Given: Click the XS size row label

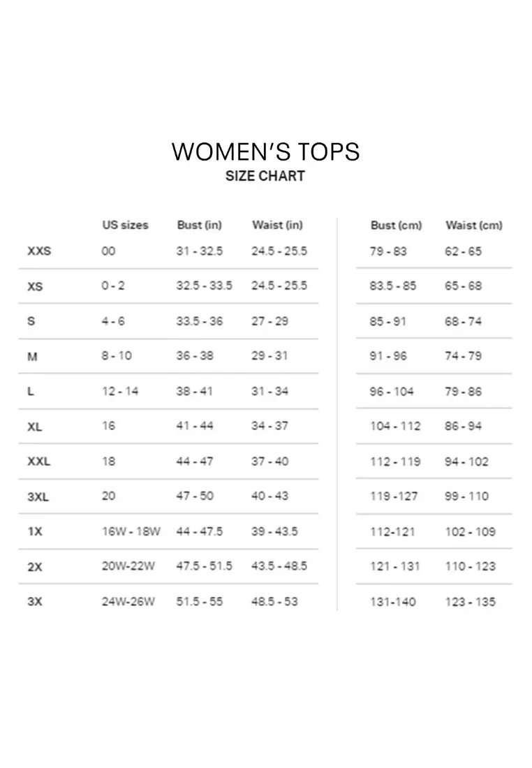Looking at the screenshot, I should tap(36, 286).
